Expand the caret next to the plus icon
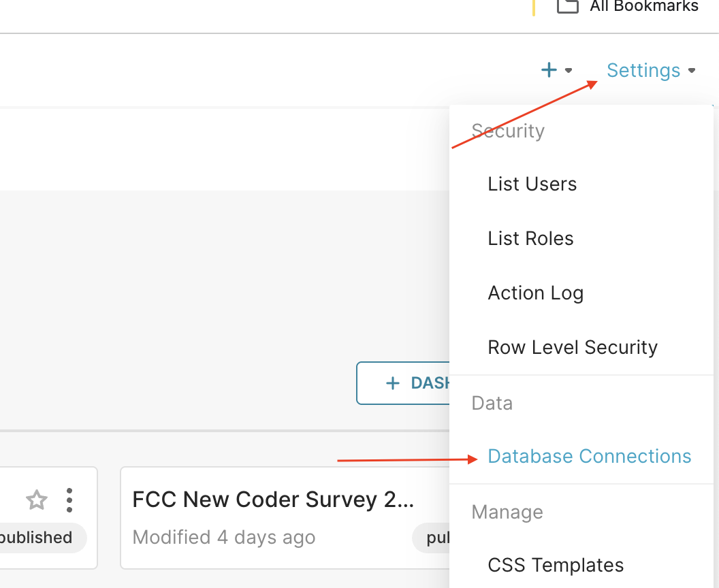 point(568,71)
